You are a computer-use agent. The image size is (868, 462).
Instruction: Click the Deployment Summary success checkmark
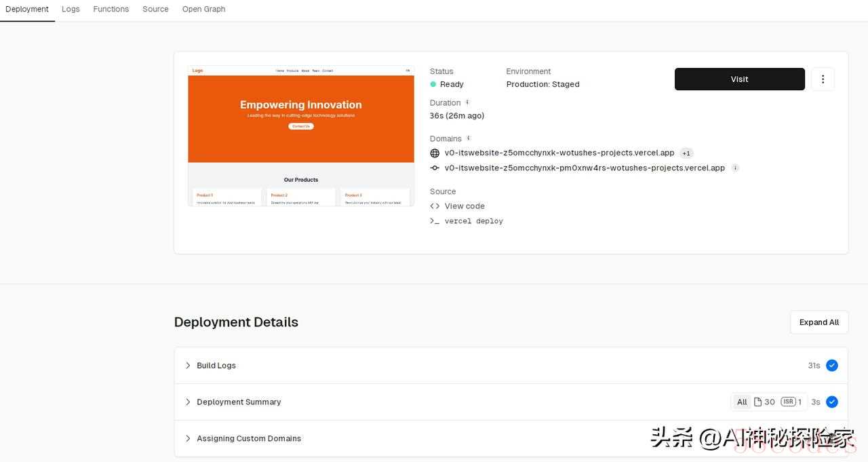832,402
